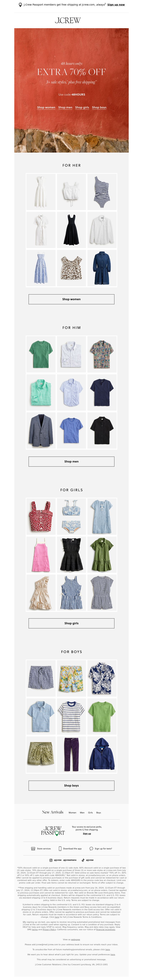The height and width of the screenshot is (980, 143).
Task: Open the Sign up now link in banner
Action: click(x=116, y=5)
